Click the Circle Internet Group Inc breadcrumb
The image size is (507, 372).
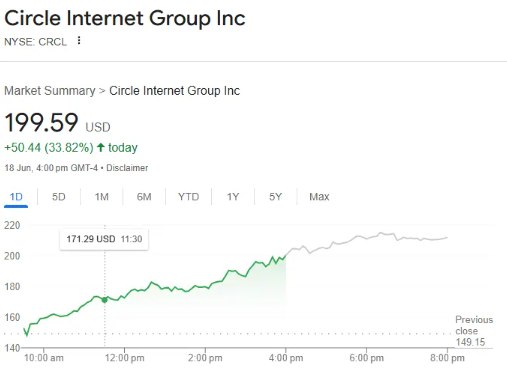point(175,91)
